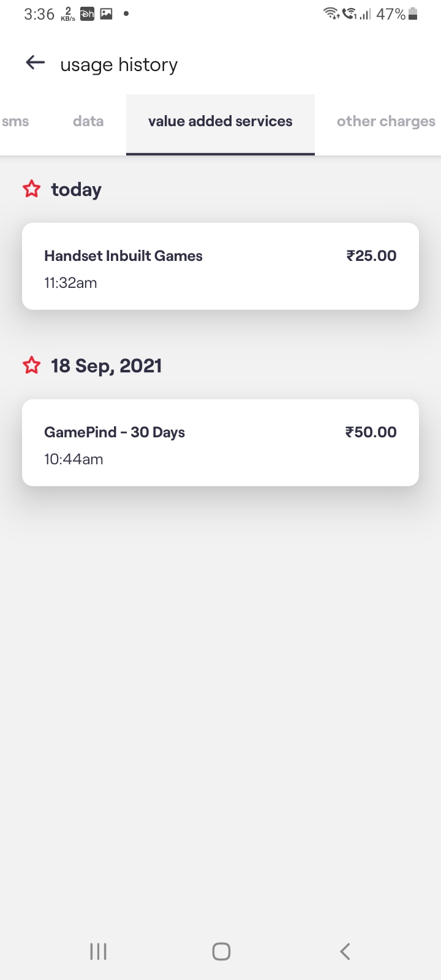441x980 pixels.
Task: Select the value added services tab
Action: point(221,121)
